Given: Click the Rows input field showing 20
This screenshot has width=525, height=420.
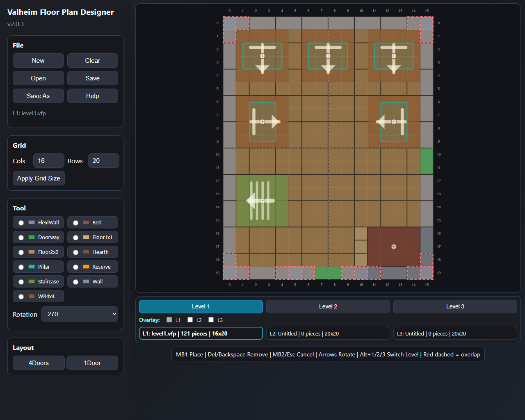Looking at the screenshot, I should 104,161.
